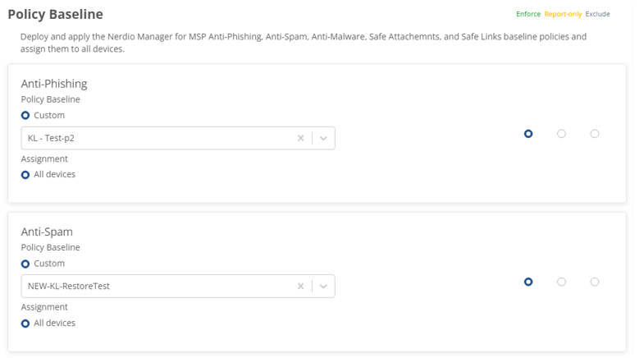Set Anti-Phishing to Exclude
The image size is (644, 358).
click(595, 134)
